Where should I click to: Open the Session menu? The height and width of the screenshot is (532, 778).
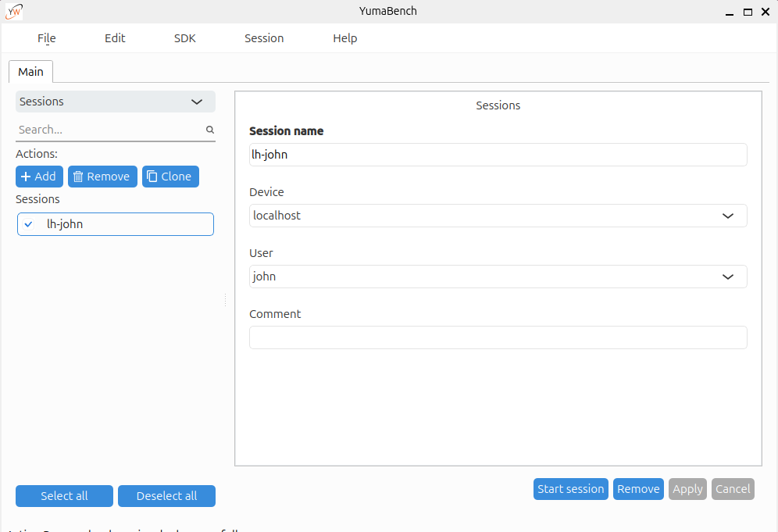pyautogui.click(x=264, y=38)
